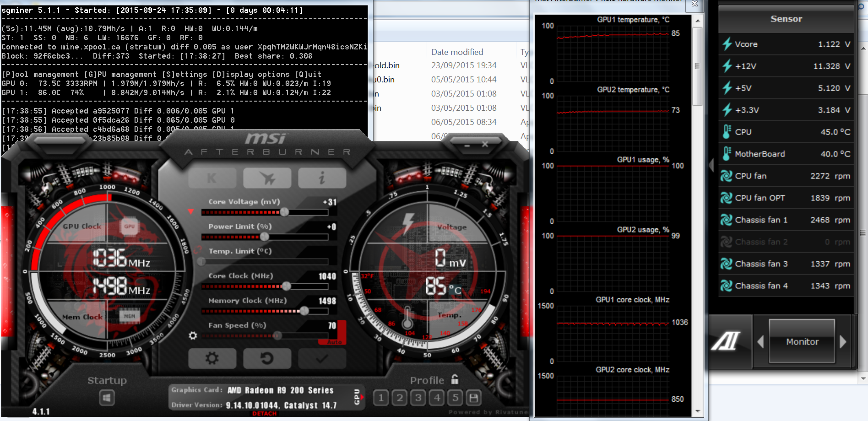Click the left arrow beside Monitor
Image resolution: width=868 pixels, height=421 pixels.
pos(760,342)
